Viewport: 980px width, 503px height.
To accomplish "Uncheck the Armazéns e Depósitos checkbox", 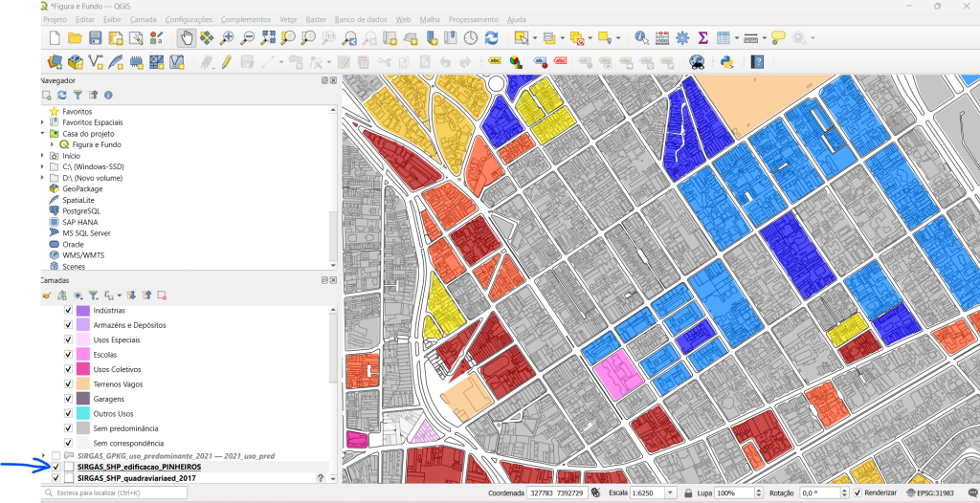I will click(x=68, y=325).
